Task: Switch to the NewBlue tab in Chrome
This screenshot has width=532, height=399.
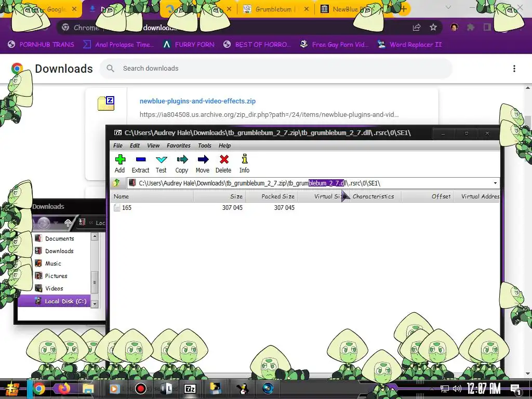Action: tap(346, 9)
